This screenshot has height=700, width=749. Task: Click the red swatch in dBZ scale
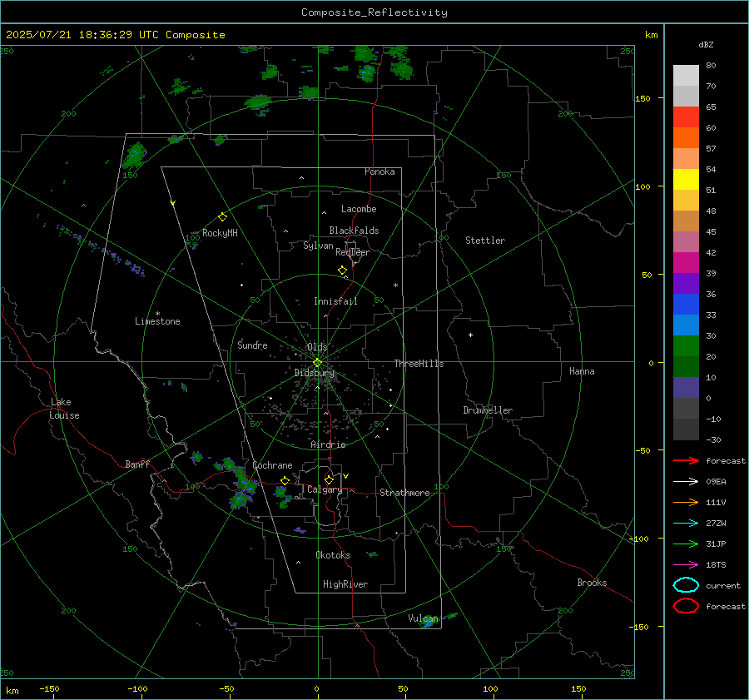686,117
